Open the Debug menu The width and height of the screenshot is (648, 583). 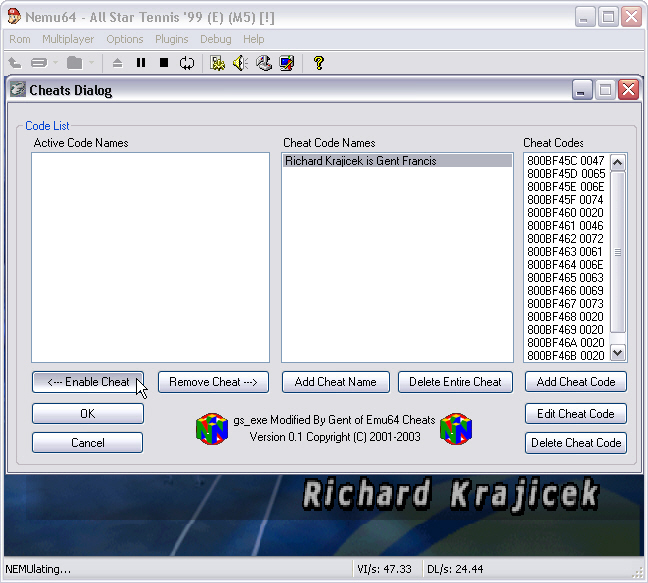pyautogui.click(x=216, y=39)
